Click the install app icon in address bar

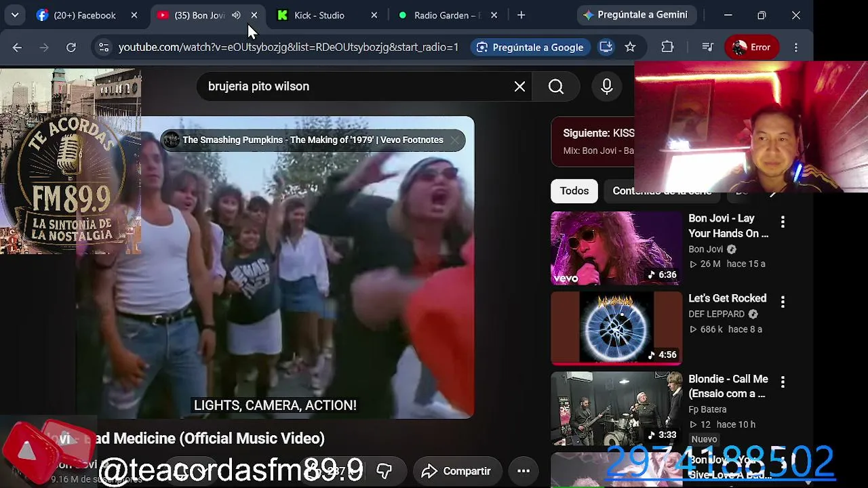(606, 47)
